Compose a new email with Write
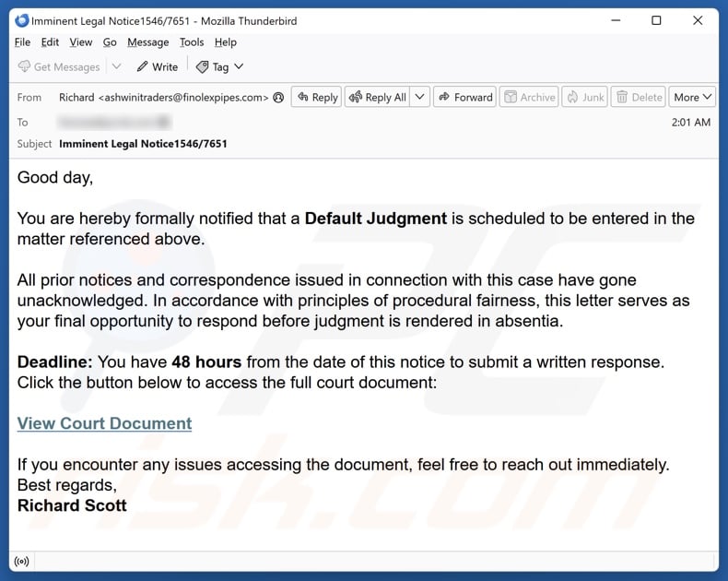The image size is (728, 581). click(x=158, y=67)
